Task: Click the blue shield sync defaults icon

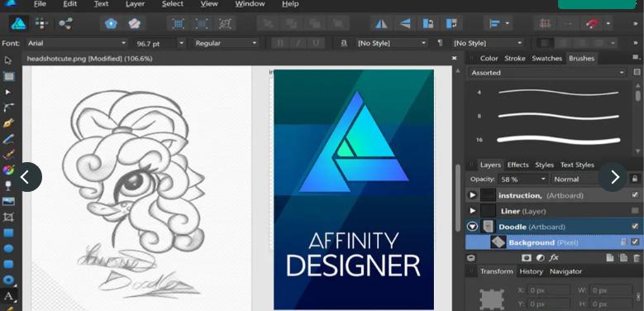Action: (x=111, y=23)
